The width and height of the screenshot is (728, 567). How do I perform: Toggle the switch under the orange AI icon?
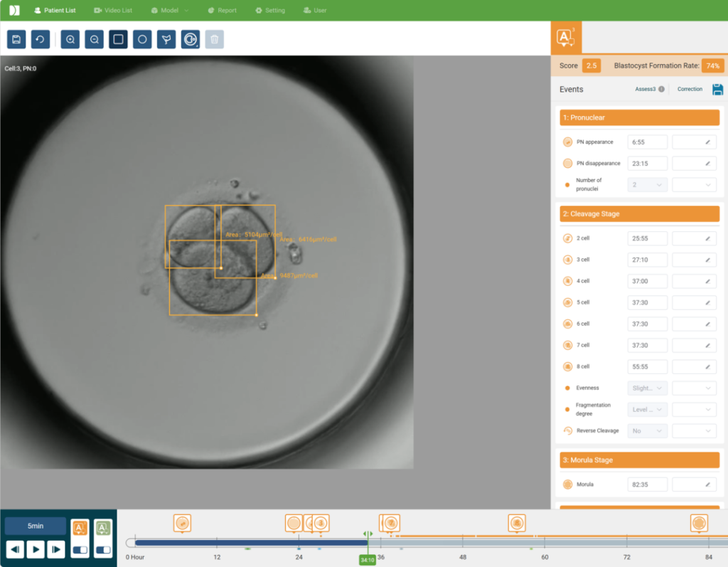click(80, 549)
